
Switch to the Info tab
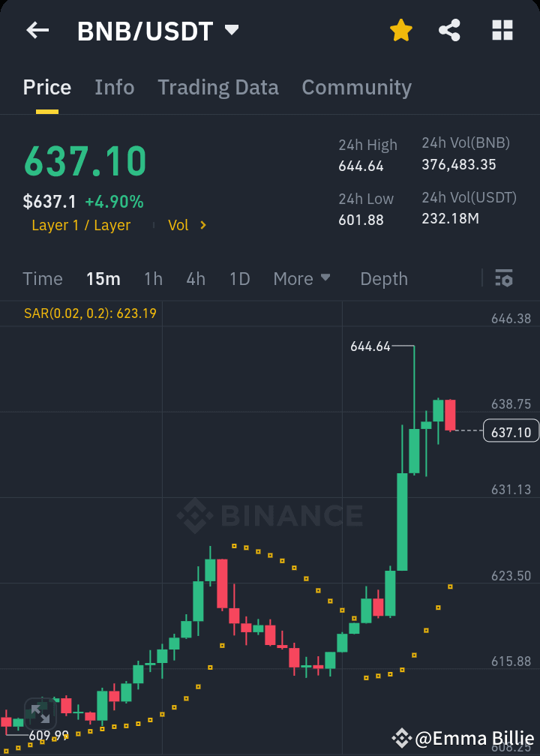[114, 88]
